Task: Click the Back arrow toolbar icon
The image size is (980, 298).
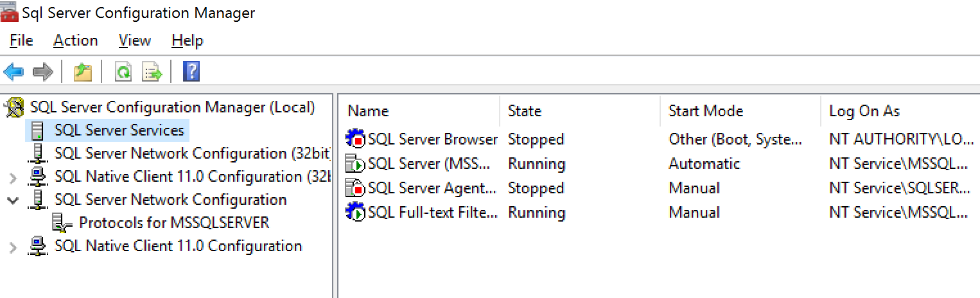Action: pyautogui.click(x=13, y=71)
